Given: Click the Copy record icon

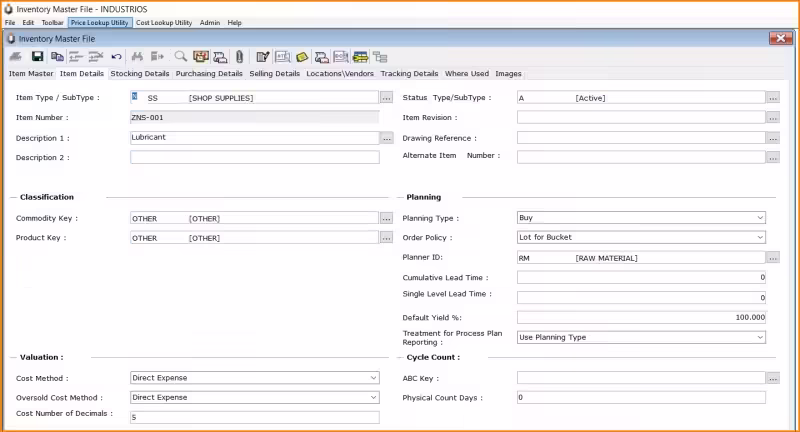Looking at the screenshot, I should click(x=57, y=57).
